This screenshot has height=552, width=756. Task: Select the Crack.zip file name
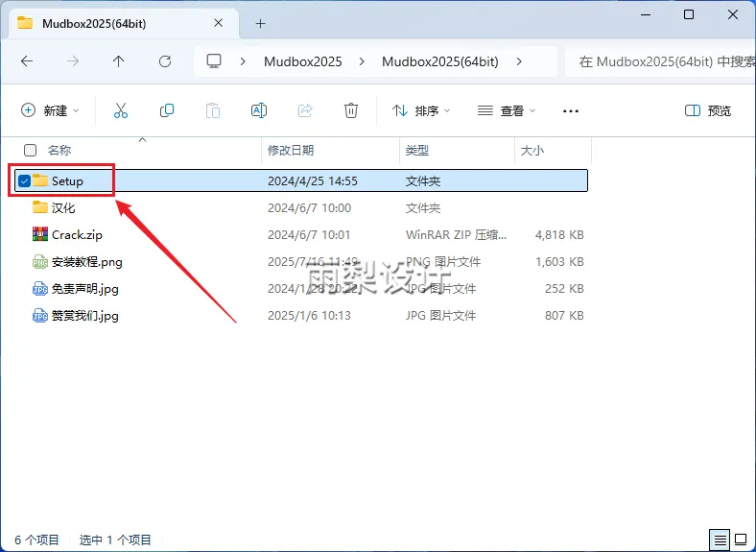[77, 235]
